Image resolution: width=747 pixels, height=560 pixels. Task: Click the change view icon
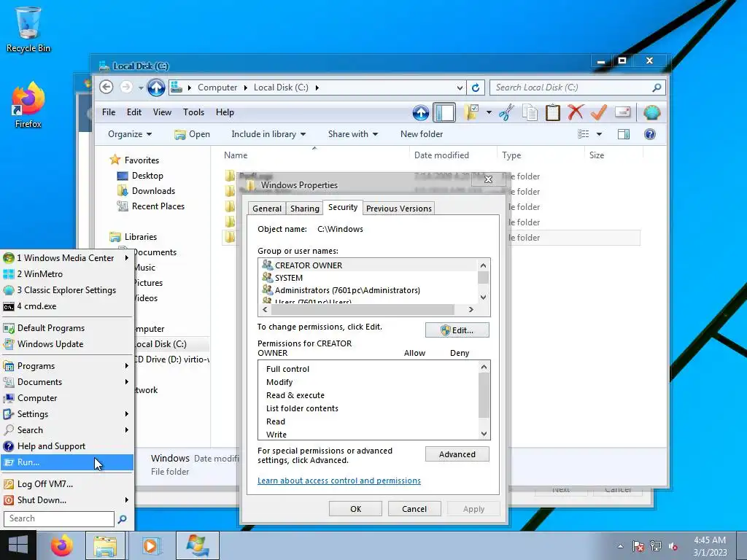point(583,134)
